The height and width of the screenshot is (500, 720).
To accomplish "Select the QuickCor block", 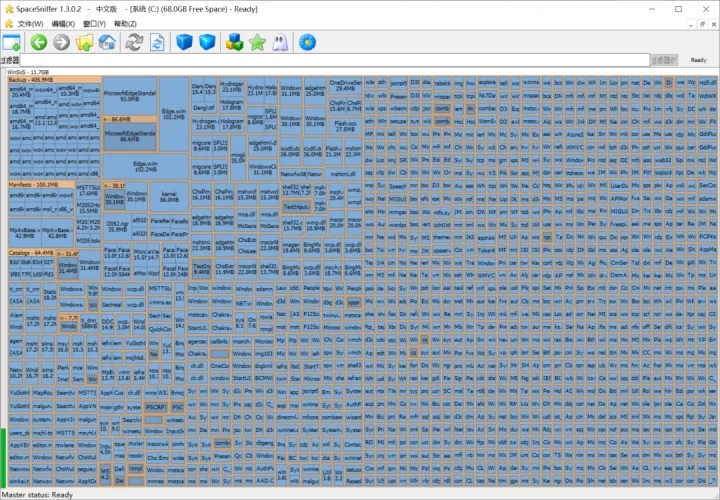I will [160, 329].
